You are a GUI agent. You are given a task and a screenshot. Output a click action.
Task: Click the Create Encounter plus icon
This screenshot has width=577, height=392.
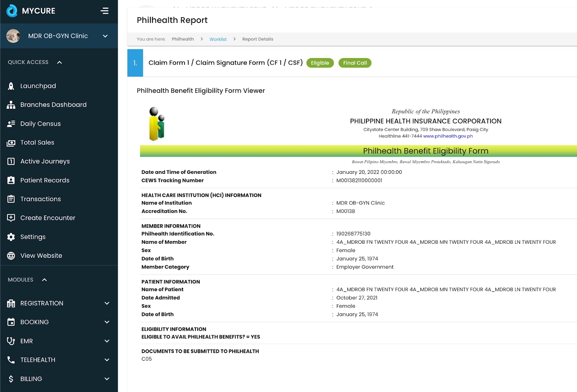point(11,218)
